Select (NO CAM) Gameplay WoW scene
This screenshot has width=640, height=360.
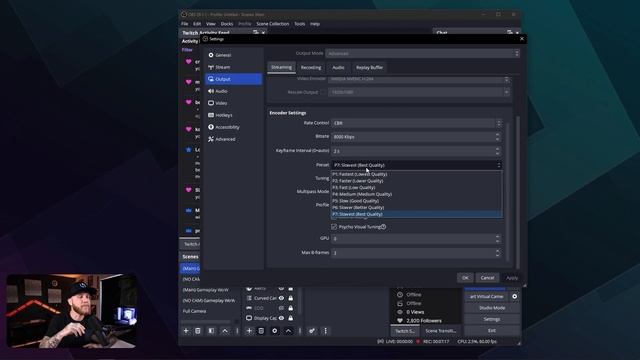coord(209,300)
